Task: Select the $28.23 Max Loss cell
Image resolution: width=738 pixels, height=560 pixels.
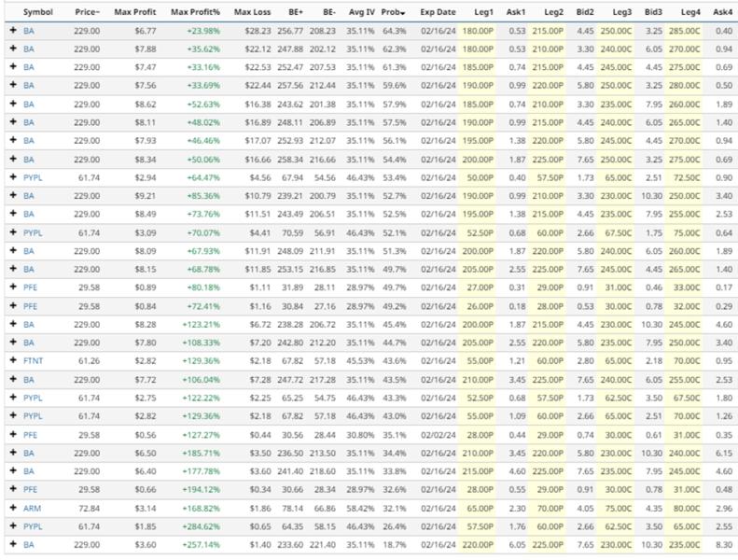Action: (258, 31)
